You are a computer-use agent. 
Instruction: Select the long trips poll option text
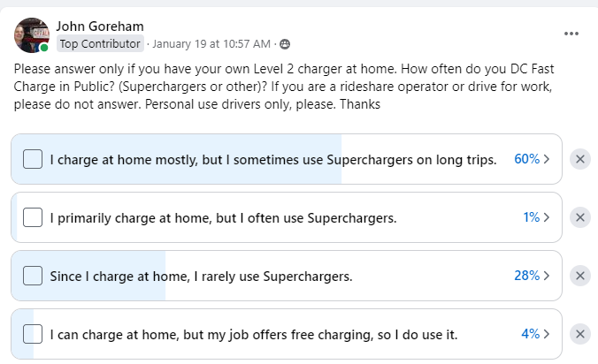tap(272, 159)
